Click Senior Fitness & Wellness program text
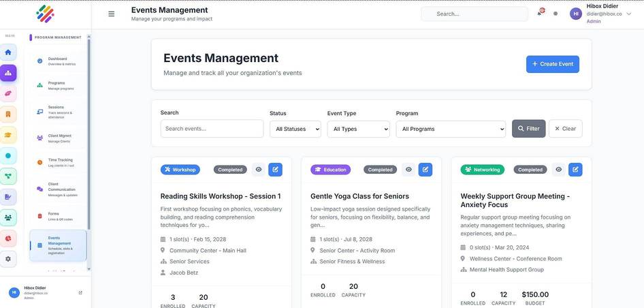The width and height of the screenshot is (644, 308). (x=353, y=262)
